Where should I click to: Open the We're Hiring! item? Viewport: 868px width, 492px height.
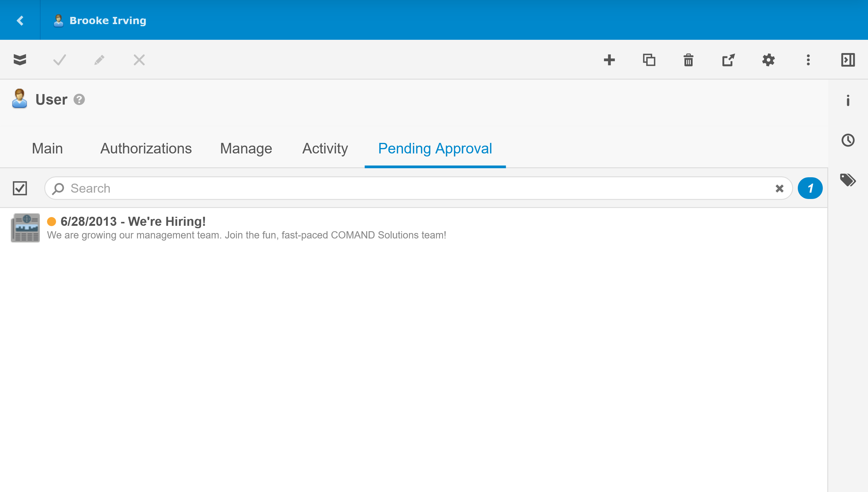click(133, 222)
